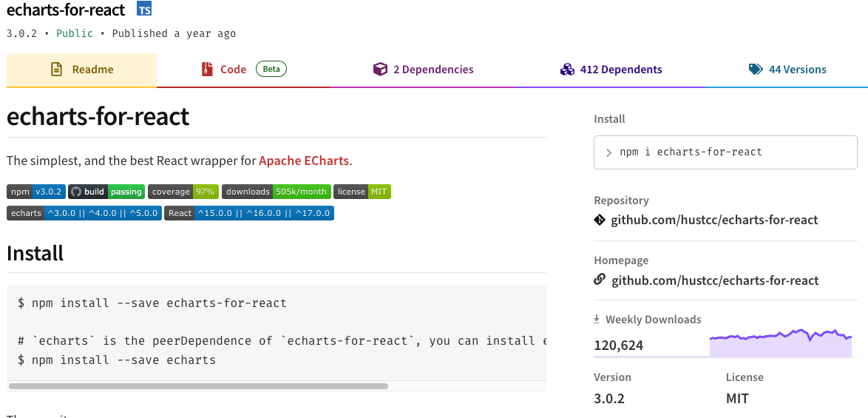
Task: Click the React version compatibility badge
Action: (249, 213)
